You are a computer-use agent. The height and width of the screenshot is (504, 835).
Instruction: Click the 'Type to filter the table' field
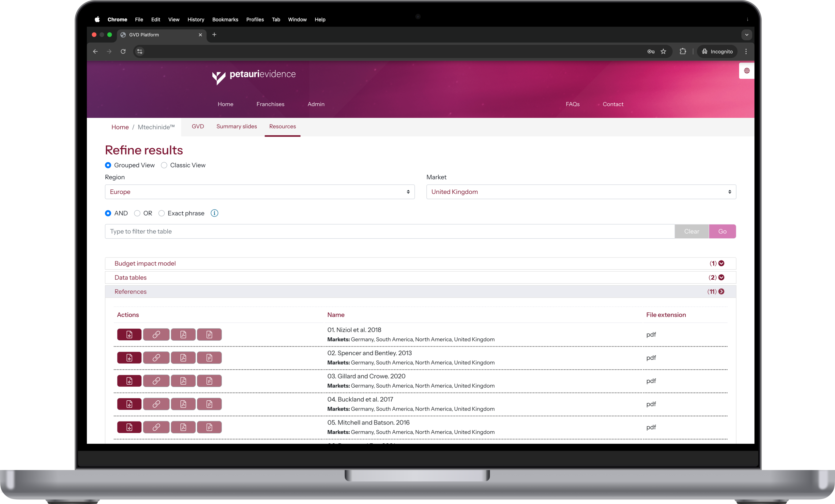[389, 231]
